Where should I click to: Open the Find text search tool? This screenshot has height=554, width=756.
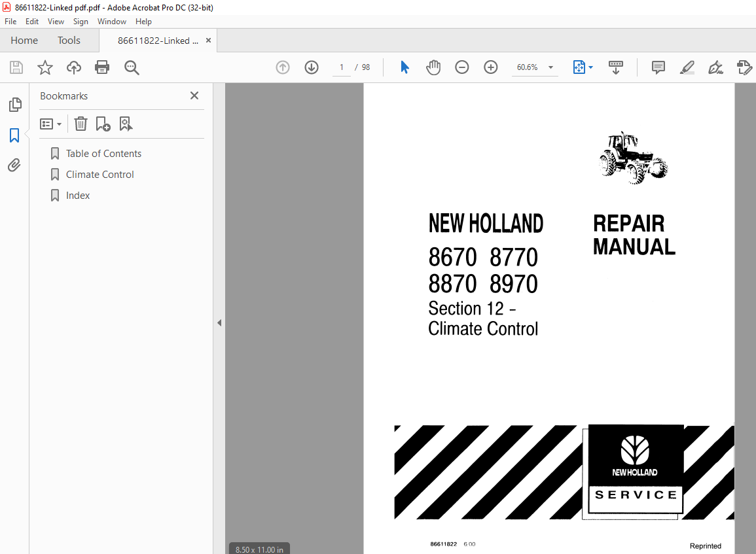pos(132,67)
